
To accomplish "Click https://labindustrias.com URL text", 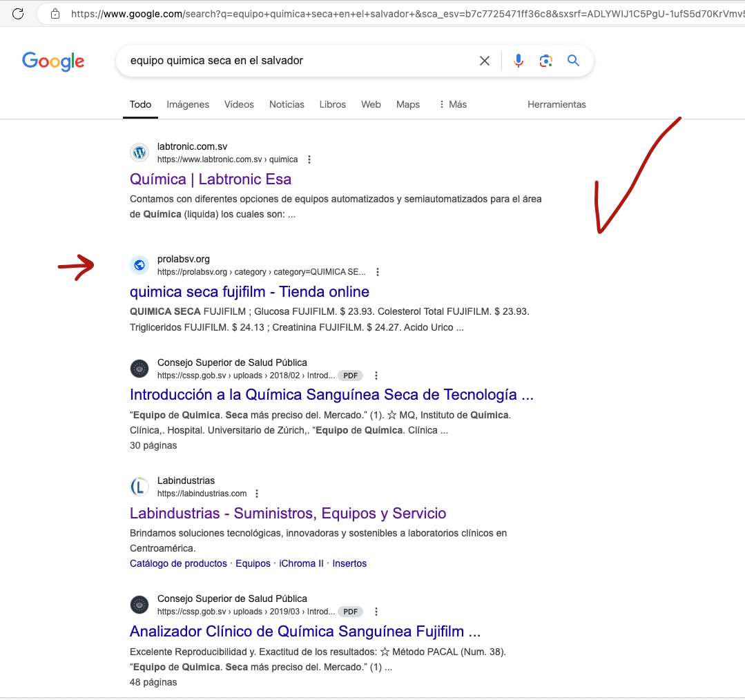I will 202,494.
